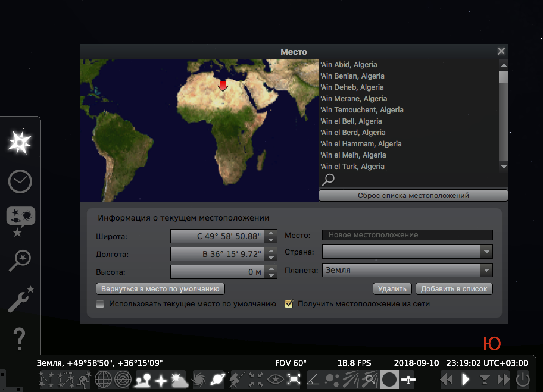Viewport: 543px width, 392px height.
Task: Open the Планета dropdown showing Земля
Action: click(x=486, y=270)
